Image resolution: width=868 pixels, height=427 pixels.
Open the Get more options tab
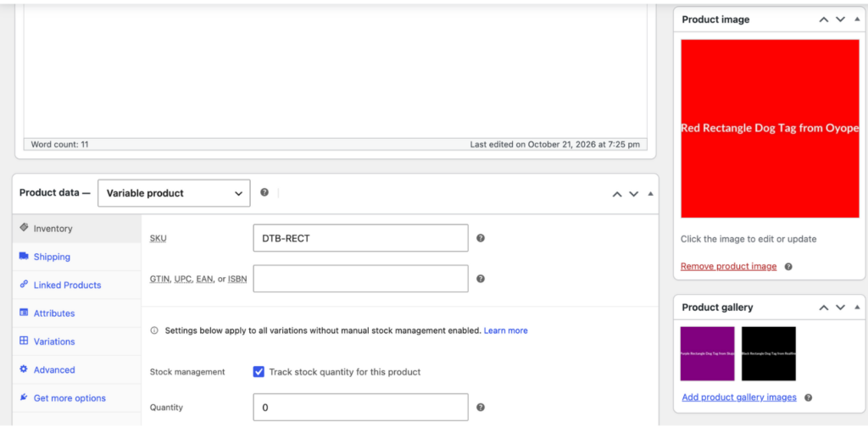click(x=77, y=397)
